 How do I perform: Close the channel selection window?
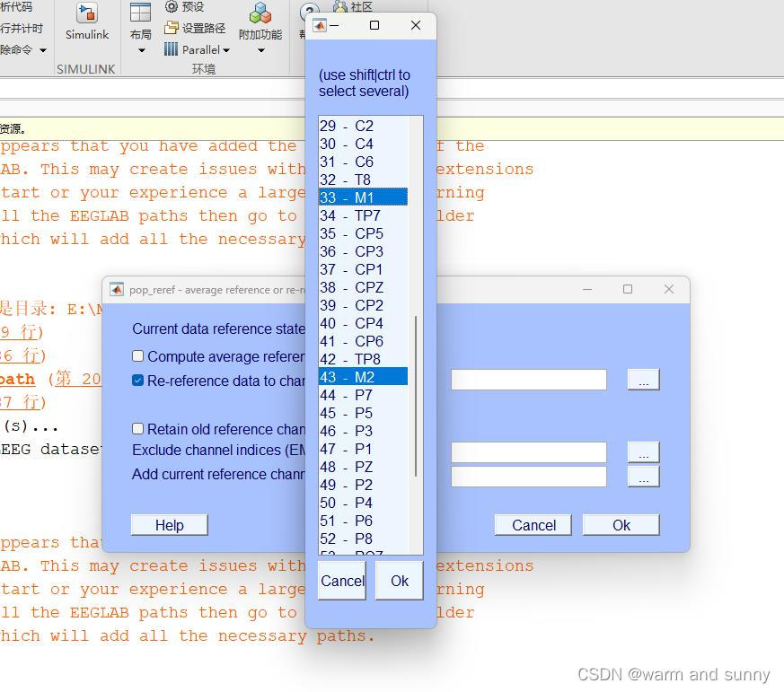click(x=416, y=25)
